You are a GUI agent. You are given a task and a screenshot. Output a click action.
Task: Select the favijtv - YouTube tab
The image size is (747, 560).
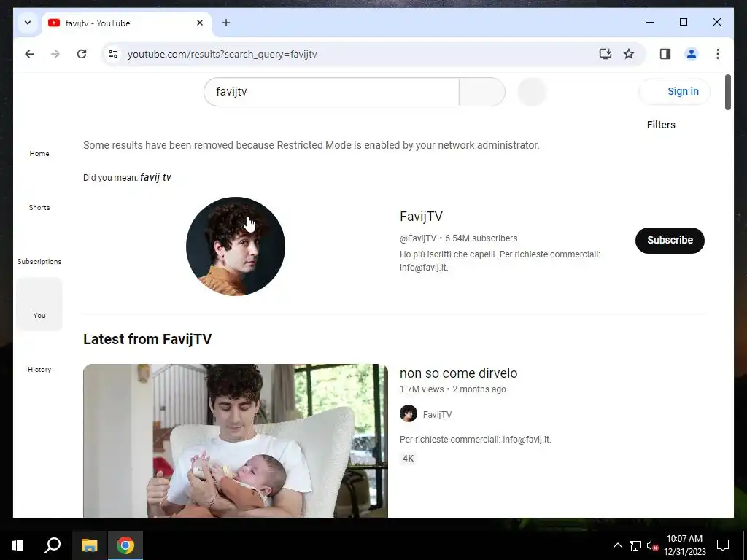point(127,23)
